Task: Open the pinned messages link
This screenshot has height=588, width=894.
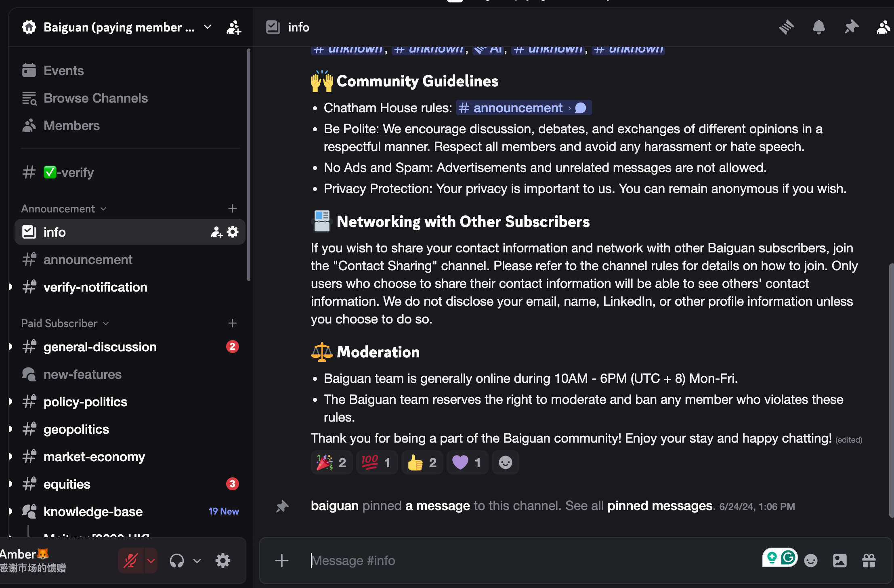Action: (x=660, y=506)
